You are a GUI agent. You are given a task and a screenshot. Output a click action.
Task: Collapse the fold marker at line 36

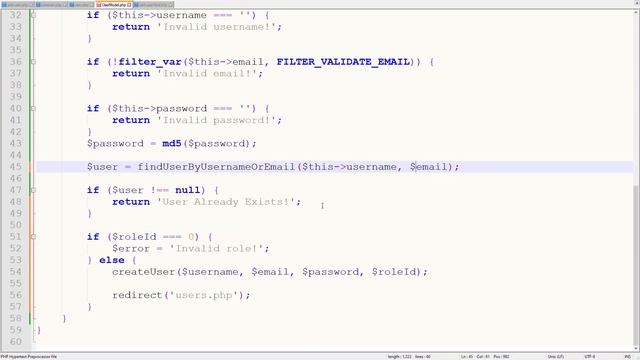(x=33, y=62)
